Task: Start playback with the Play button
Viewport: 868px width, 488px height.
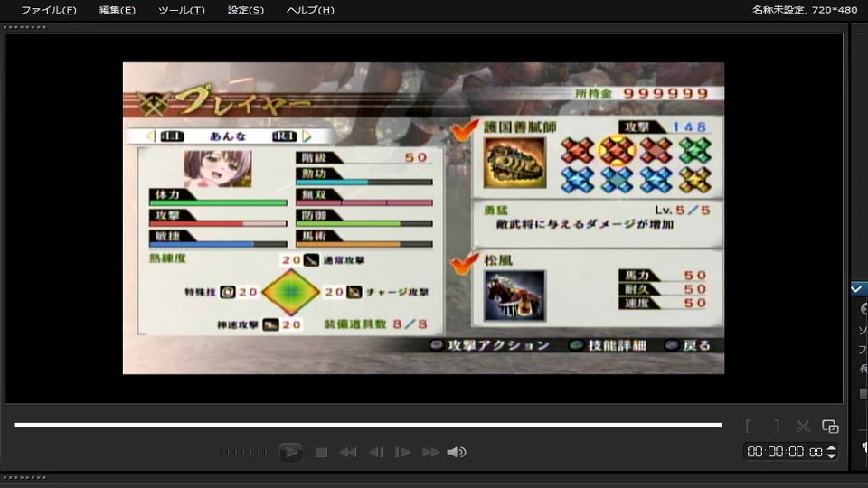Action: pos(290,452)
